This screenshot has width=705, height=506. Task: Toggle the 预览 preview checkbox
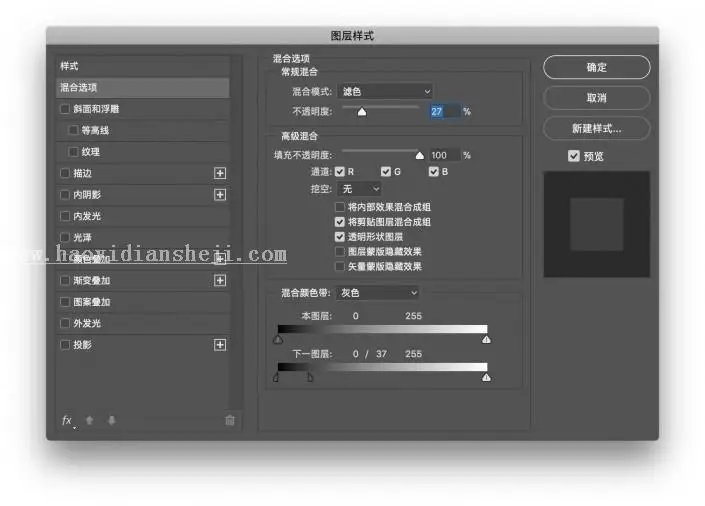pos(574,156)
